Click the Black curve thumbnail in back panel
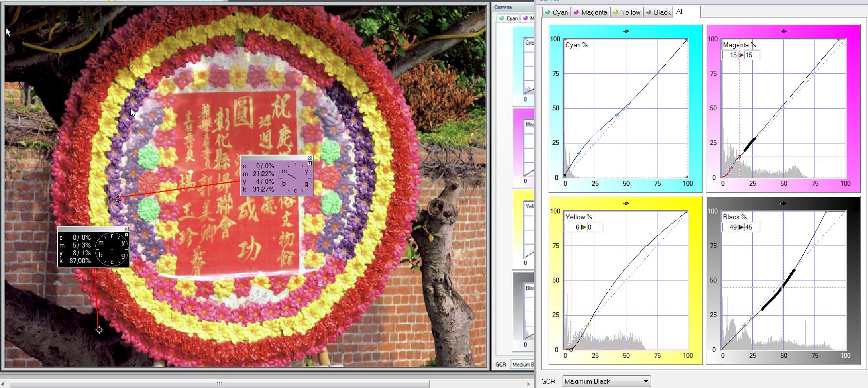This screenshot has height=388, width=868. (524, 311)
